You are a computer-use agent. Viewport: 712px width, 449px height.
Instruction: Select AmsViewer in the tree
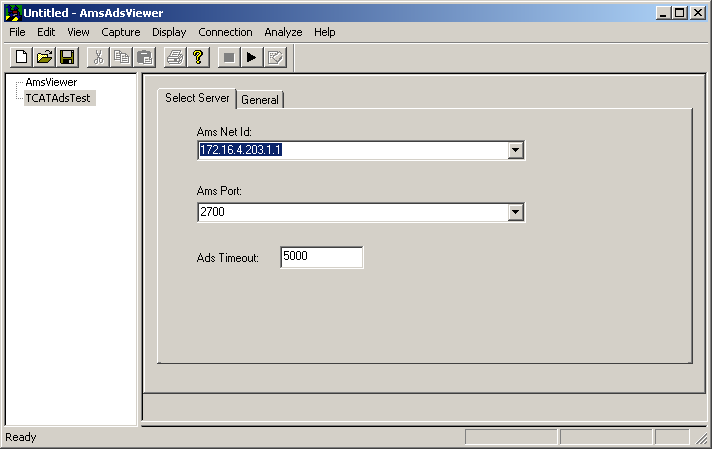click(x=51, y=82)
